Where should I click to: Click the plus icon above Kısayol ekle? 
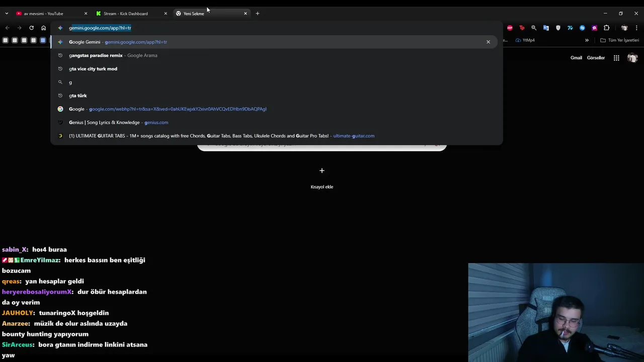(322, 170)
